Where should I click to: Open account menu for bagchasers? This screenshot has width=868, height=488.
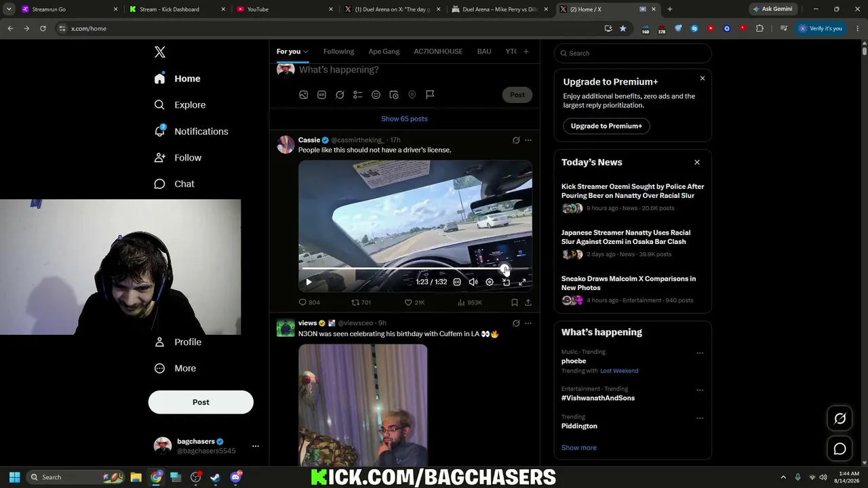tap(255, 446)
